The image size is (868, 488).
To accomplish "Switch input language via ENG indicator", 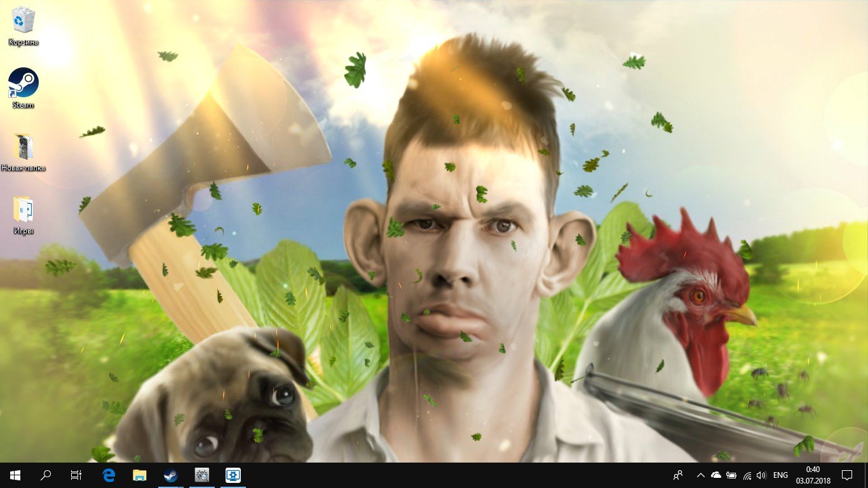I will [780, 475].
